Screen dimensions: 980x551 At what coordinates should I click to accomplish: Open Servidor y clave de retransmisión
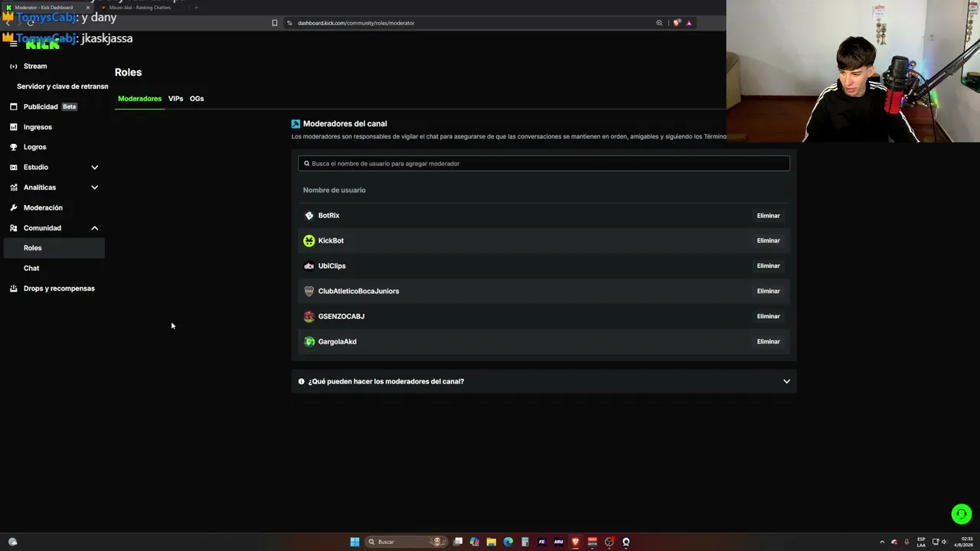(62, 86)
